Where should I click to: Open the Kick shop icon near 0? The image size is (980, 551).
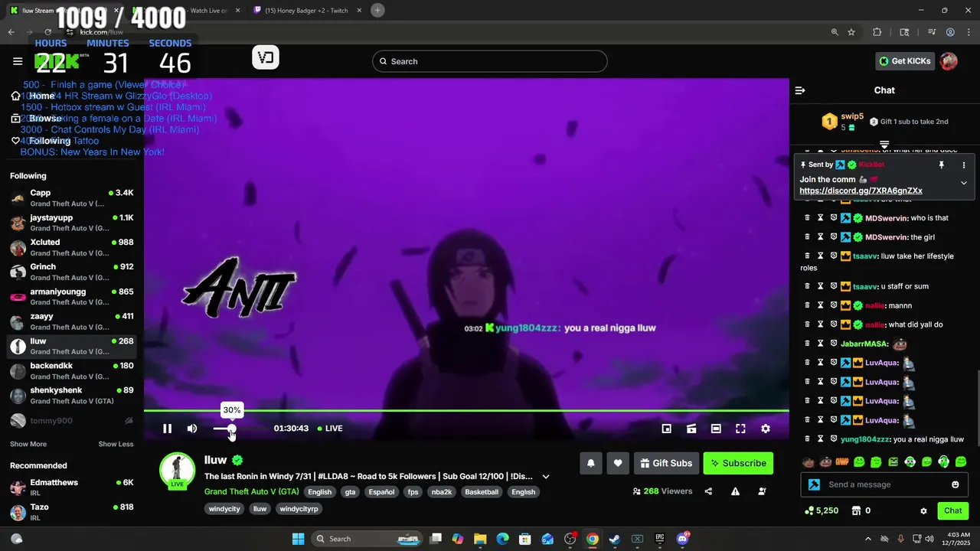(857, 510)
